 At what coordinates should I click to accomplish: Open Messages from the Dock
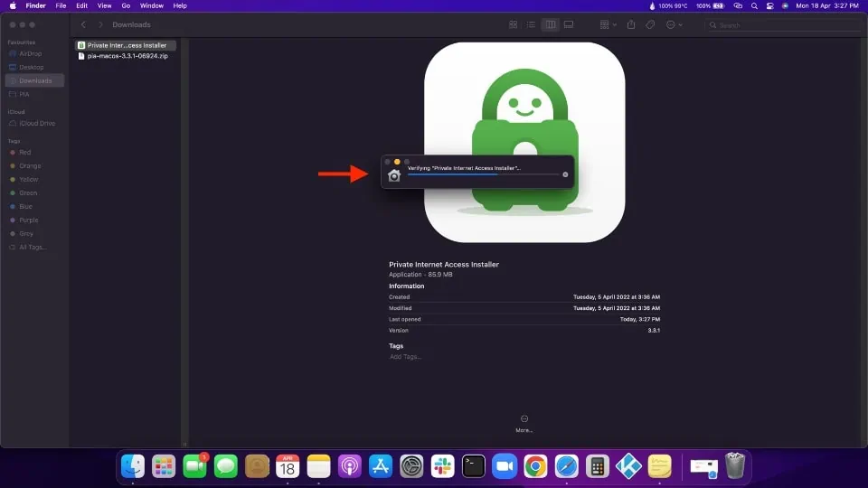226,466
